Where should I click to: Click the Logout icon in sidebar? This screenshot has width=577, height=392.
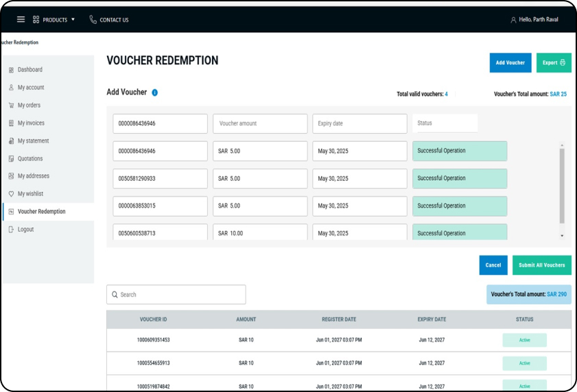point(11,230)
